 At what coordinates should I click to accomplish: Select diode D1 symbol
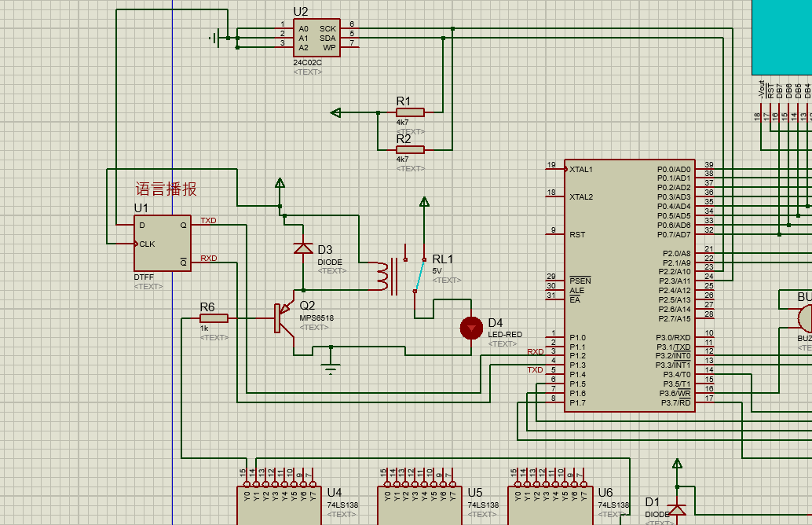click(x=677, y=510)
